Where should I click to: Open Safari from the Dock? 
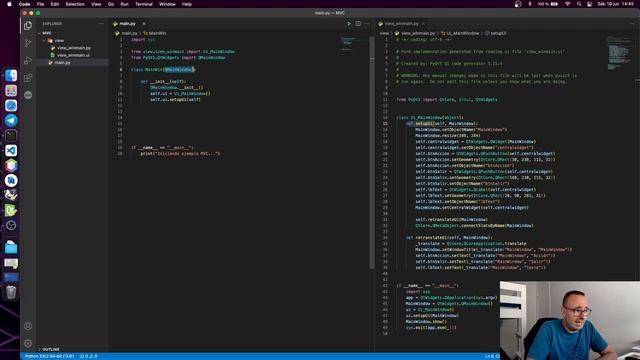coord(11,105)
